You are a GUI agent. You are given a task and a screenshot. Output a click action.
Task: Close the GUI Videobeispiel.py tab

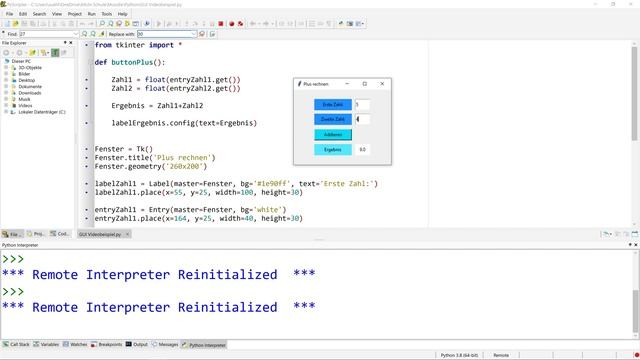pyautogui.click(x=127, y=234)
